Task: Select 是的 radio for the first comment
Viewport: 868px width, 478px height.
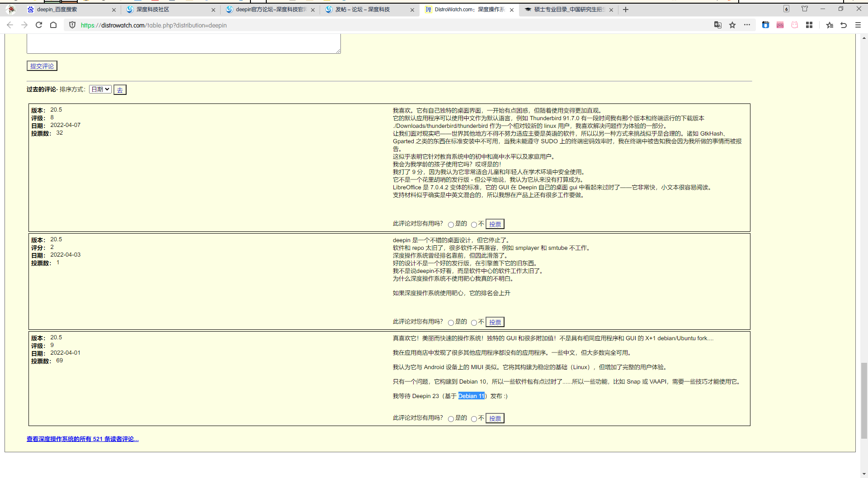Action: click(451, 224)
